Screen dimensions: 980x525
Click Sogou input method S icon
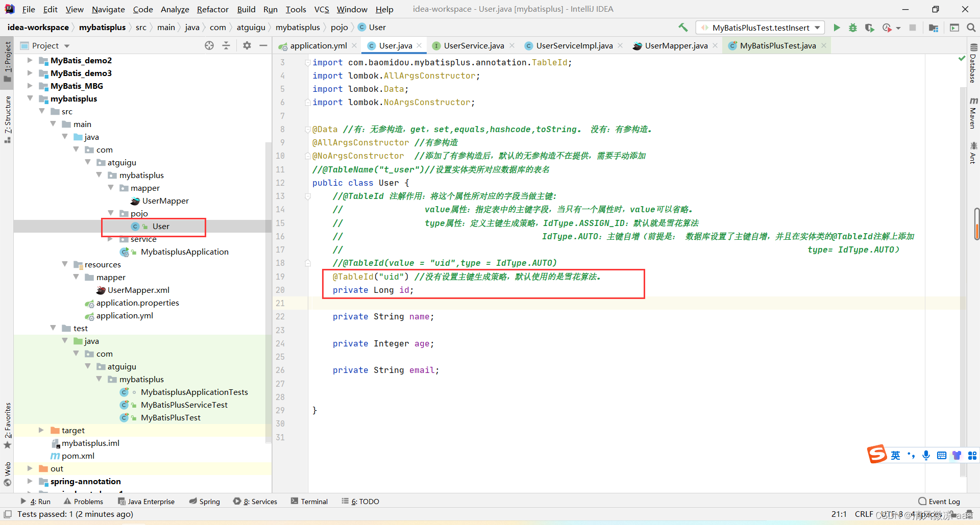click(x=877, y=454)
